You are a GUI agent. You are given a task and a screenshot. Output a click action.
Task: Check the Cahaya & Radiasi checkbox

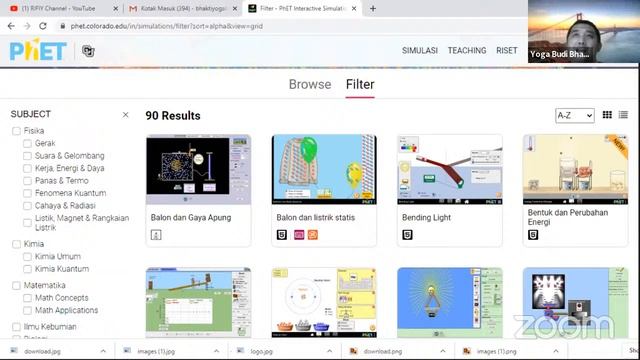27,206
